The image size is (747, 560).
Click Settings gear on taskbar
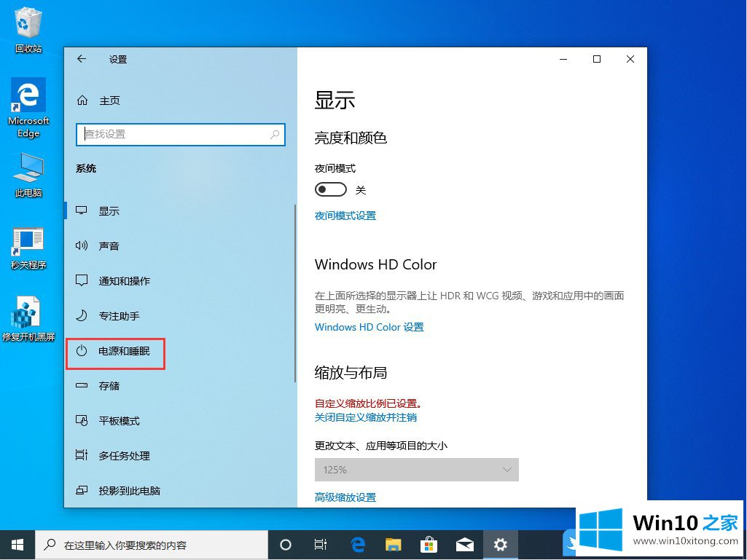tap(500, 545)
